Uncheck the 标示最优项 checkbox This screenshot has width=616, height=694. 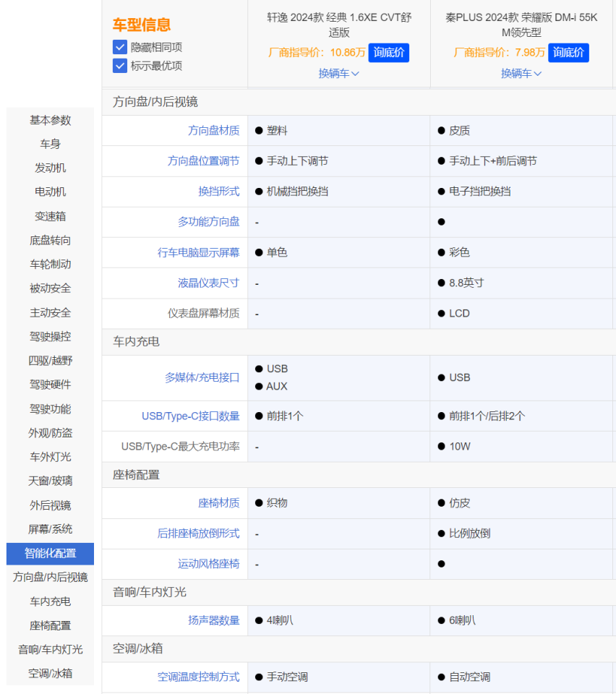point(120,66)
